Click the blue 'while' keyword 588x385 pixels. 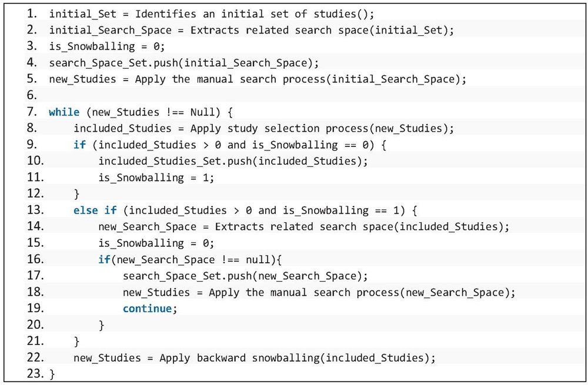click(x=64, y=112)
